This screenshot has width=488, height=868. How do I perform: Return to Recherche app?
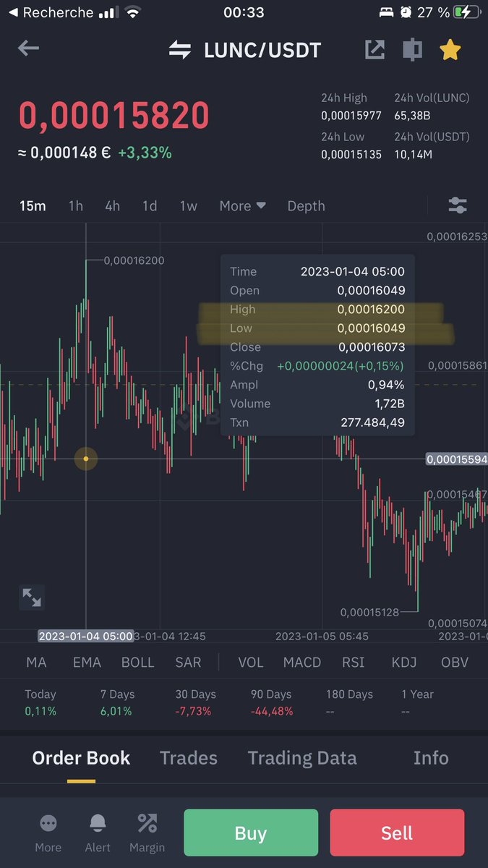tap(51, 12)
